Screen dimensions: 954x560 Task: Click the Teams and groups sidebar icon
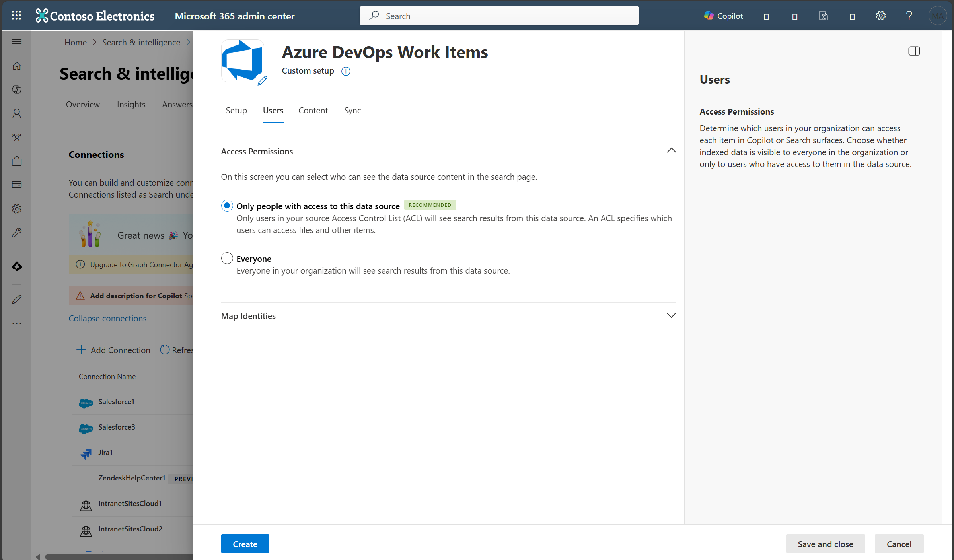tap(17, 137)
